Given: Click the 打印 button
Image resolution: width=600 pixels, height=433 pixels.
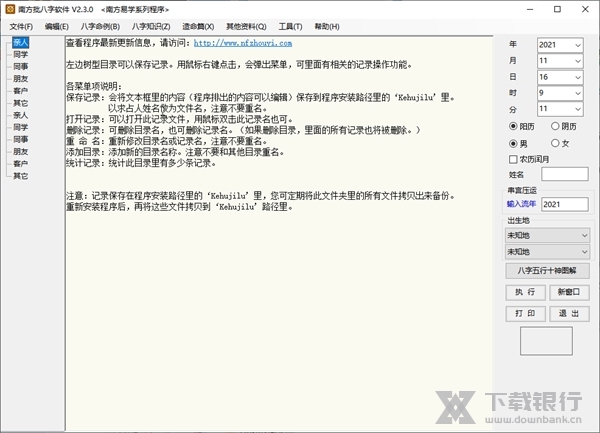Looking at the screenshot, I should click(525, 314).
